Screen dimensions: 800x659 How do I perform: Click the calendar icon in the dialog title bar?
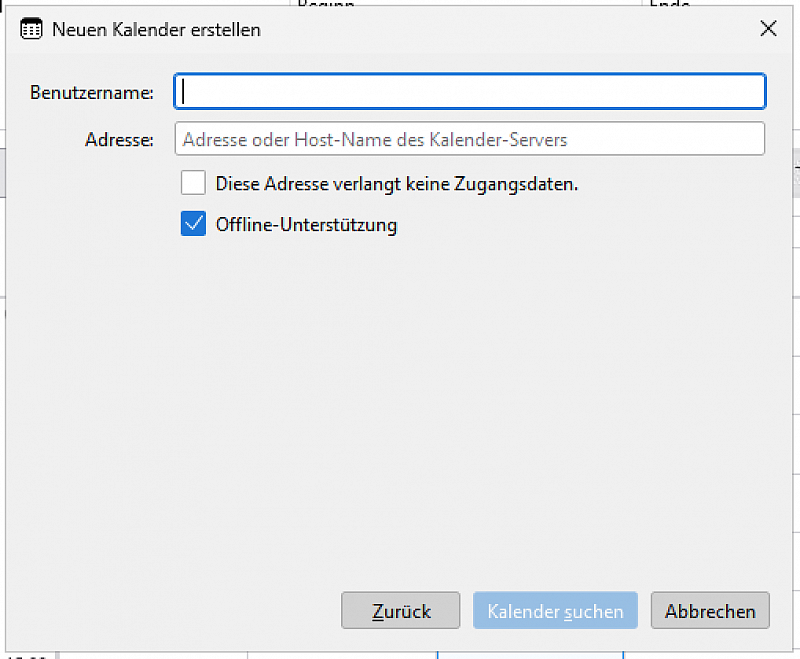pos(31,29)
